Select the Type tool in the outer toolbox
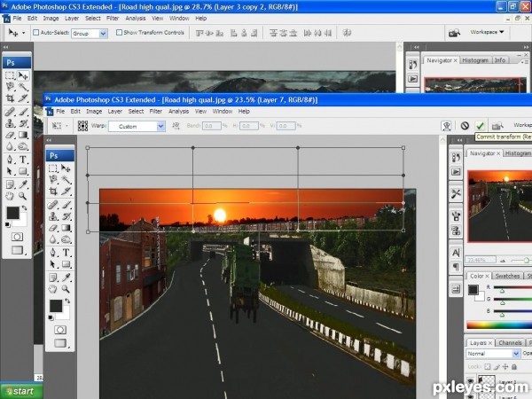The width and height of the screenshot is (532, 399). tap(23, 160)
